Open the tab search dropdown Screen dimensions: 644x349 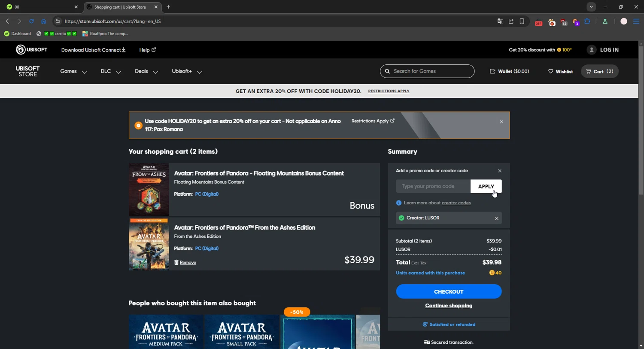(x=591, y=7)
